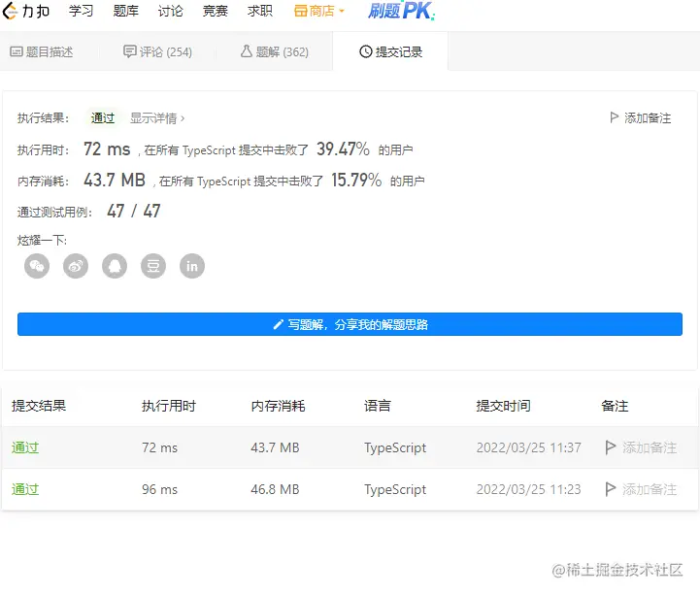Switch to 题解 (362) tab

(x=275, y=51)
